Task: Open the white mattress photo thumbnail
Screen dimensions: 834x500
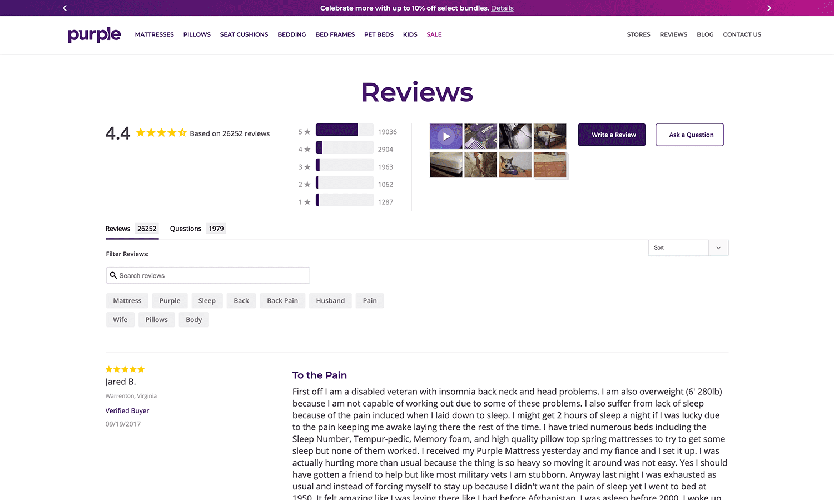Action: coord(446,165)
